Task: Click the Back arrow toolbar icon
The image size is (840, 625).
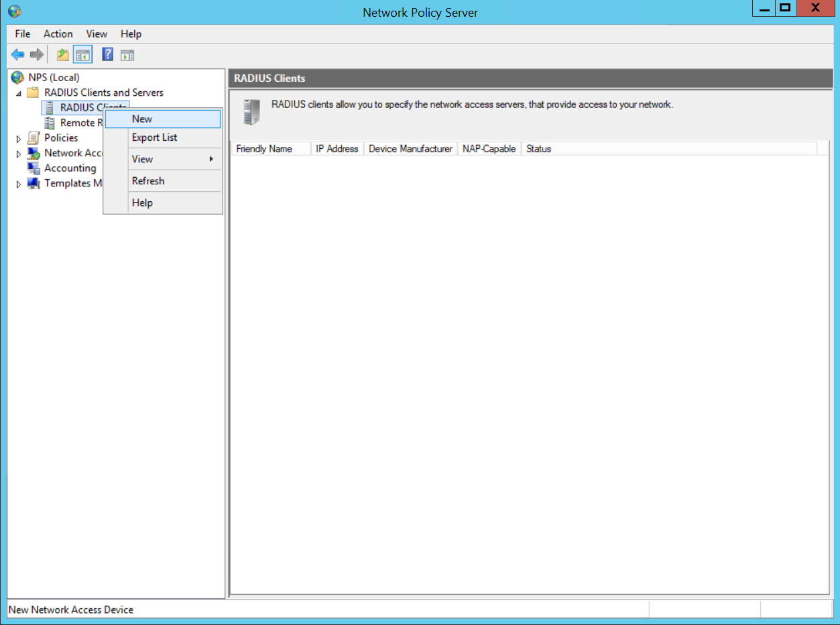Action: 17,55
